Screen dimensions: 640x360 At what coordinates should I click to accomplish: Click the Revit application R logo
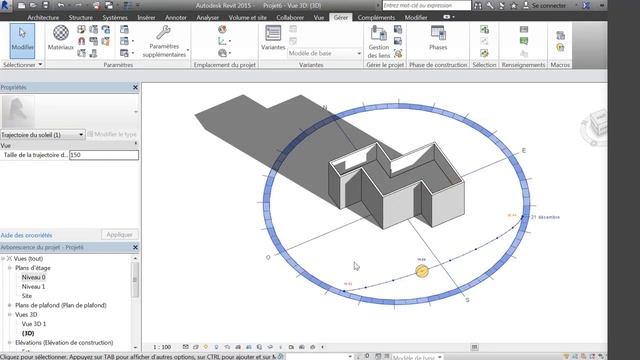click(5, 5)
